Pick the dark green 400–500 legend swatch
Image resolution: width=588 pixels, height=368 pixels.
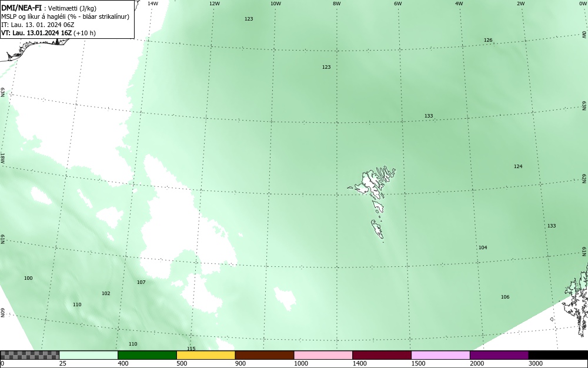147,355
